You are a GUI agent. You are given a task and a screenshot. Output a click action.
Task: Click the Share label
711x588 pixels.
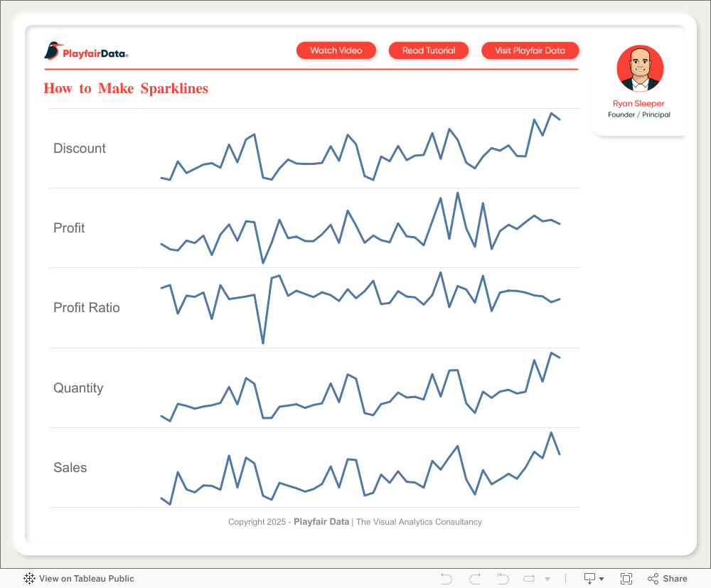(675, 579)
